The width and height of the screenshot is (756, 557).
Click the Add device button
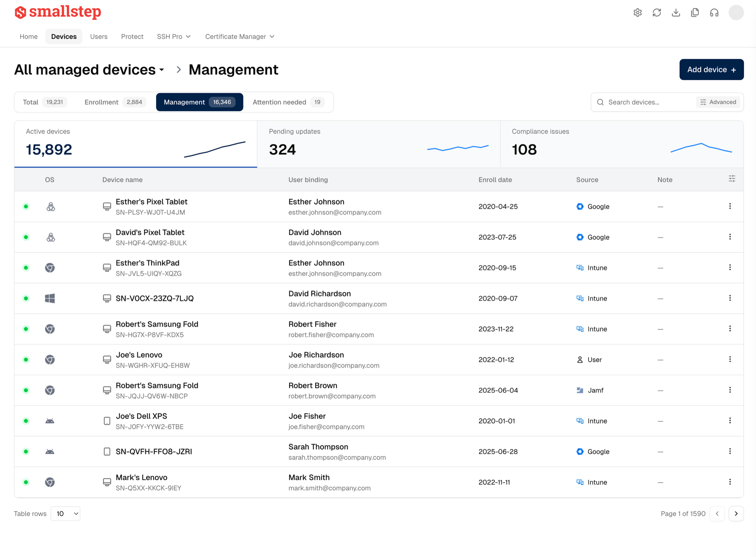point(711,70)
